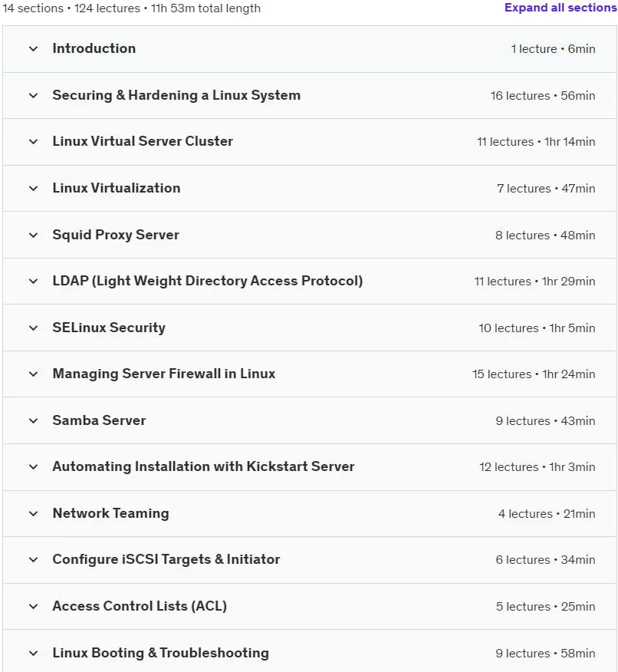Open the Access Control Lists (ACL) title
Image resolution: width=618 pixels, height=672 pixels.
tap(140, 606)
